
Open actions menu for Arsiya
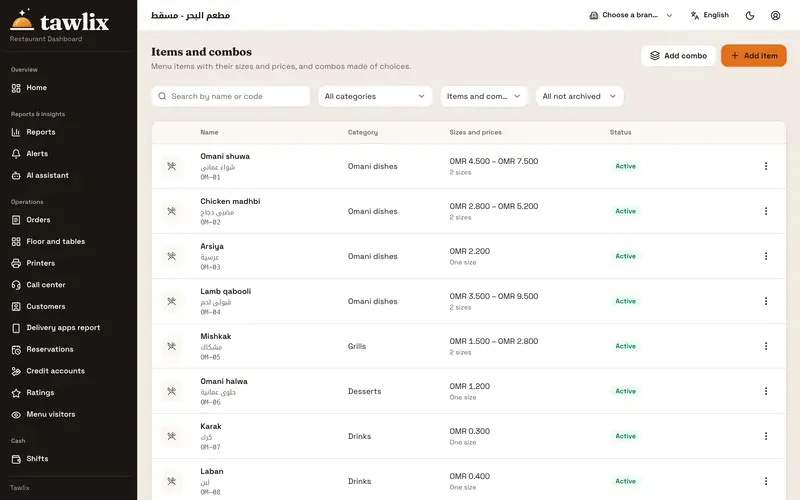click(x=766, y=256)
